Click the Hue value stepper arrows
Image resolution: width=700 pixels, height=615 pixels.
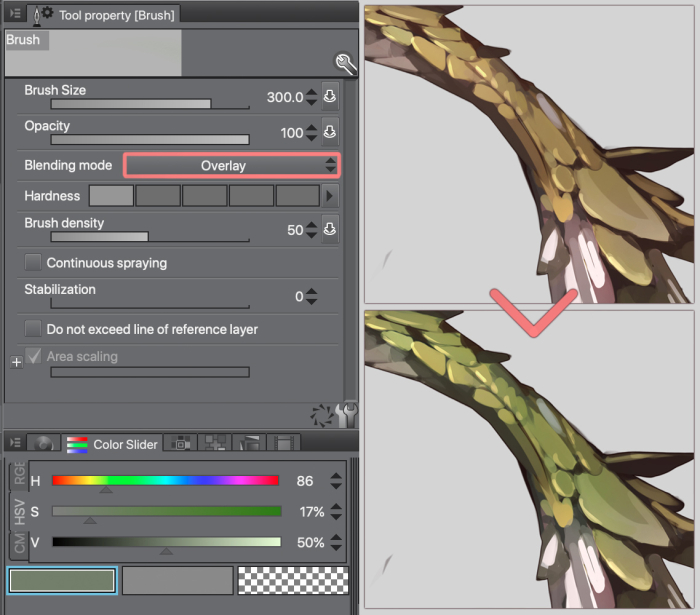click(x=336, y=481)
